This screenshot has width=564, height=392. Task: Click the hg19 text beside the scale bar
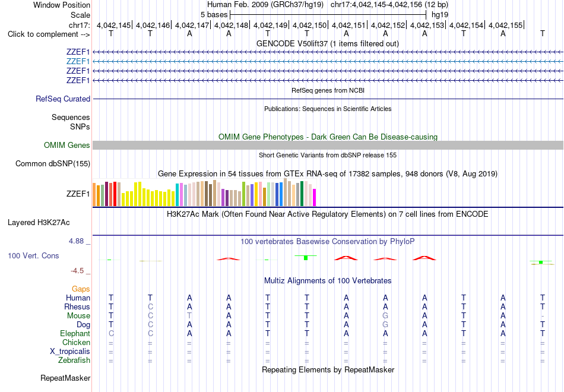click(x=440, y=15)
